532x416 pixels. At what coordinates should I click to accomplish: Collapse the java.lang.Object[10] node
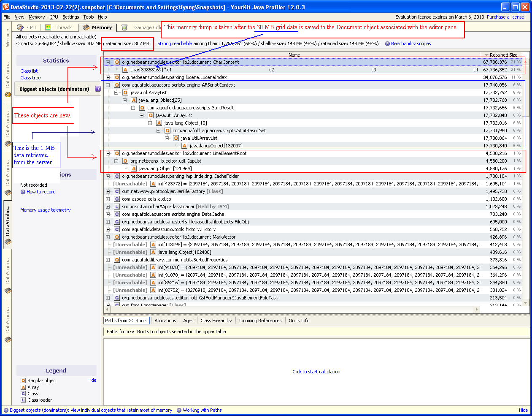(150, 123)
